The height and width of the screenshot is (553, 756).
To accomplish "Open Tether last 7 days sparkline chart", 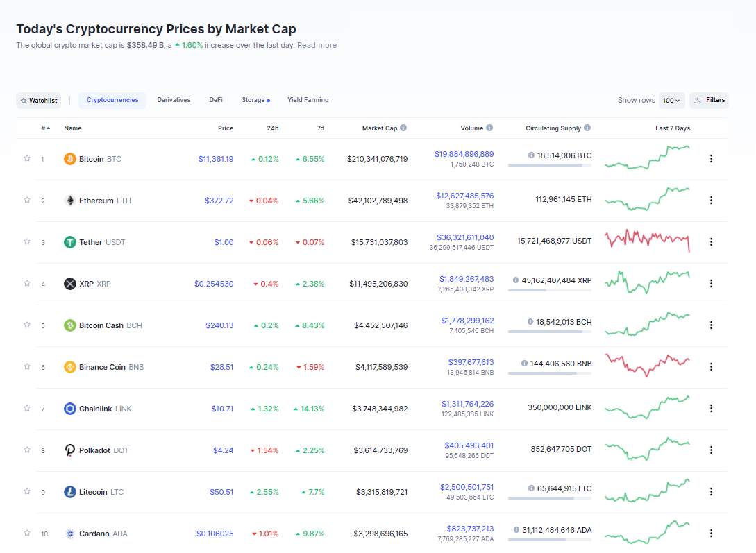I will click(x=648, y=240).
